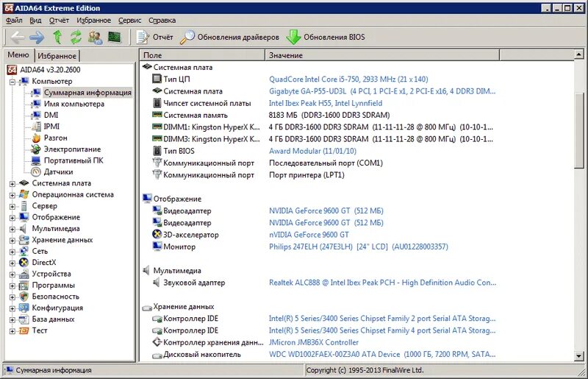Viewport: 588px width, 379px height.
Task: Sort by the Значение column header
Action: (x=382, y=55)
